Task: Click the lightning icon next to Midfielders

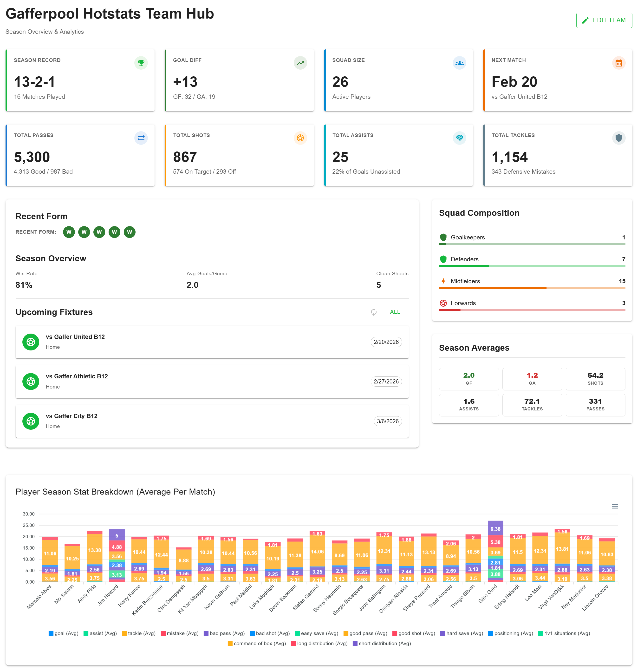Action: pyautogui.click(x=443, y=281)
